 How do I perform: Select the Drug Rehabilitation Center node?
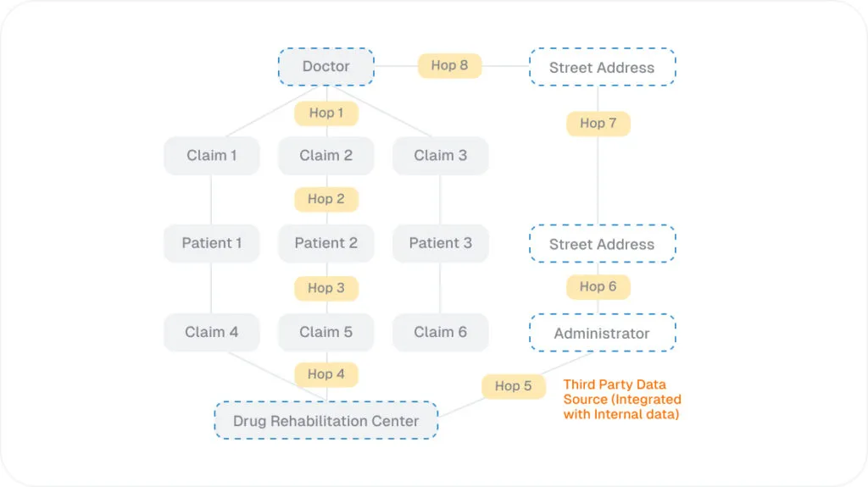point(326,421)
